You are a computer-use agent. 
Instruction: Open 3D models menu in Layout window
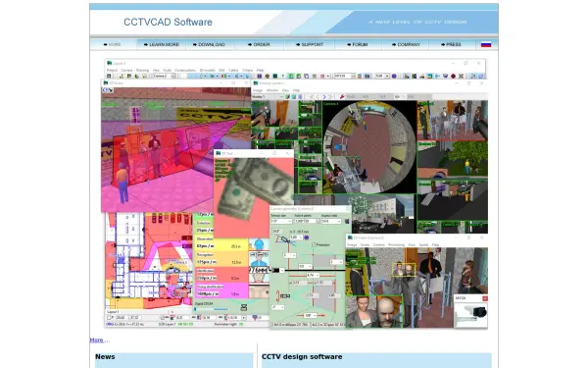(208, 71)
